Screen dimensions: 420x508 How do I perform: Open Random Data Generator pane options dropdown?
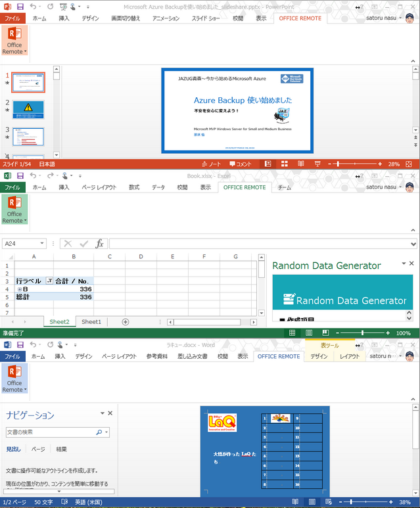[x=404, y=264]
